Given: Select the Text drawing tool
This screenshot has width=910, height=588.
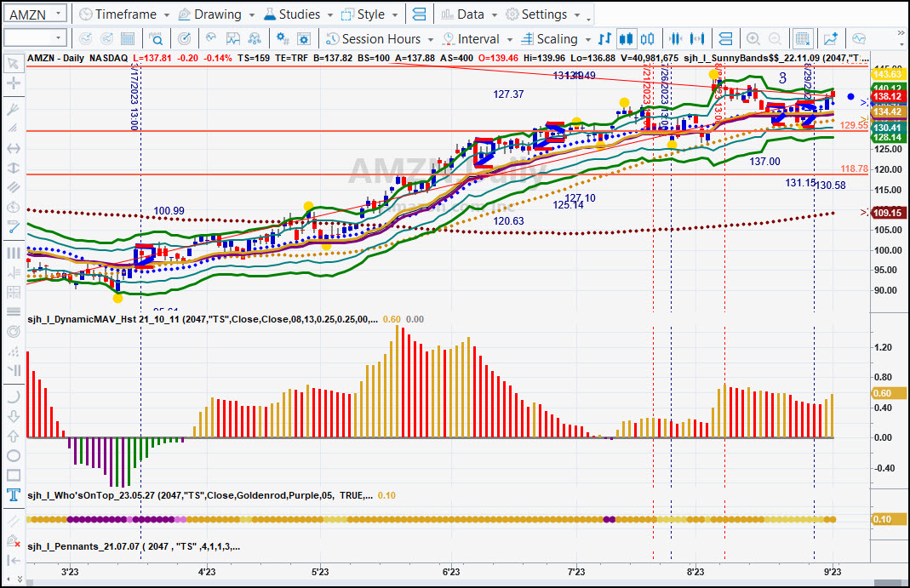Looking at the screenshot, I should pos(14,494).
